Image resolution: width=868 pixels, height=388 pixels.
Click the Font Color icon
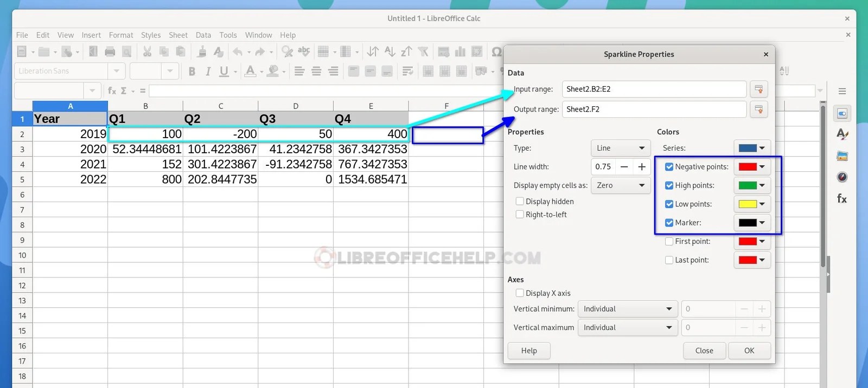[250, 71]
